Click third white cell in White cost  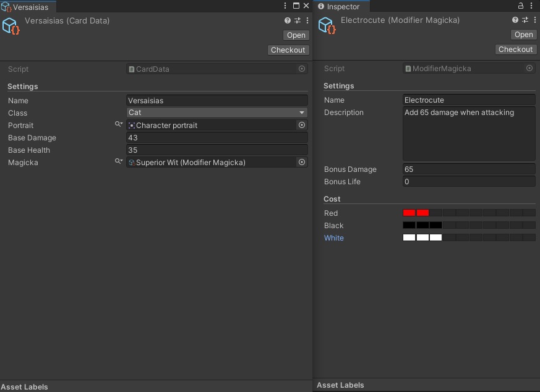435,238
